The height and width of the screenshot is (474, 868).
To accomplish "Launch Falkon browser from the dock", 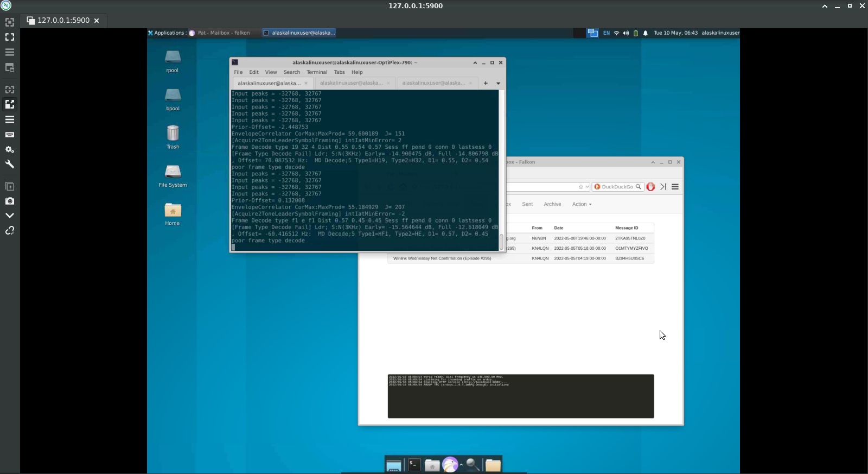I will pos(450,465).
